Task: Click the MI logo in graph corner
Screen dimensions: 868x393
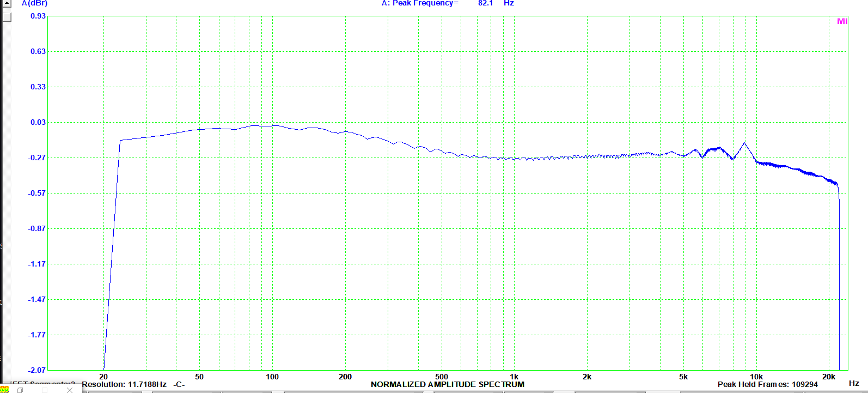Action: (x=842, y=21)
